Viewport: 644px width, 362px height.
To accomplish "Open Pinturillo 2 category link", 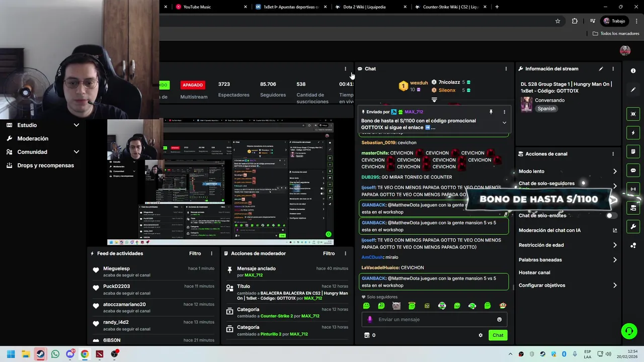I will point(271,334).
